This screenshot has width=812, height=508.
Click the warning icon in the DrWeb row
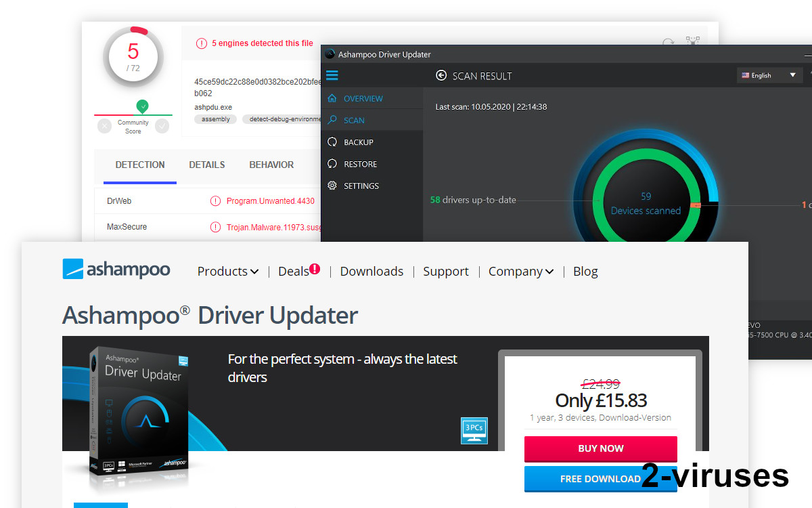point(216,201)
